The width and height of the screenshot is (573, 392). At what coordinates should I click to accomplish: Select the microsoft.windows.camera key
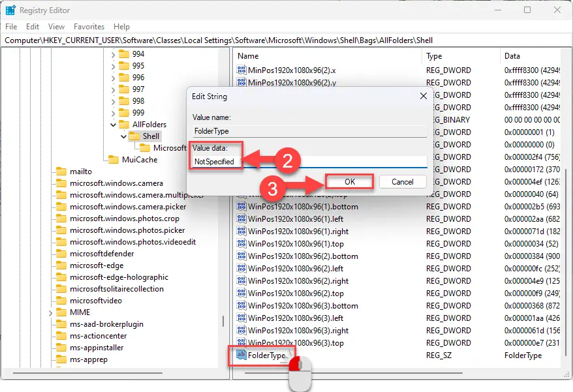[116, 183]
